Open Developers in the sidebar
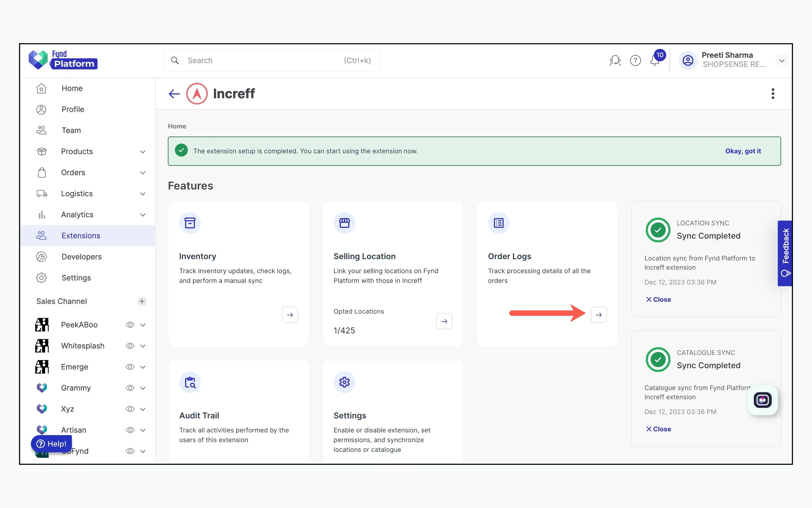 [88, 257]
